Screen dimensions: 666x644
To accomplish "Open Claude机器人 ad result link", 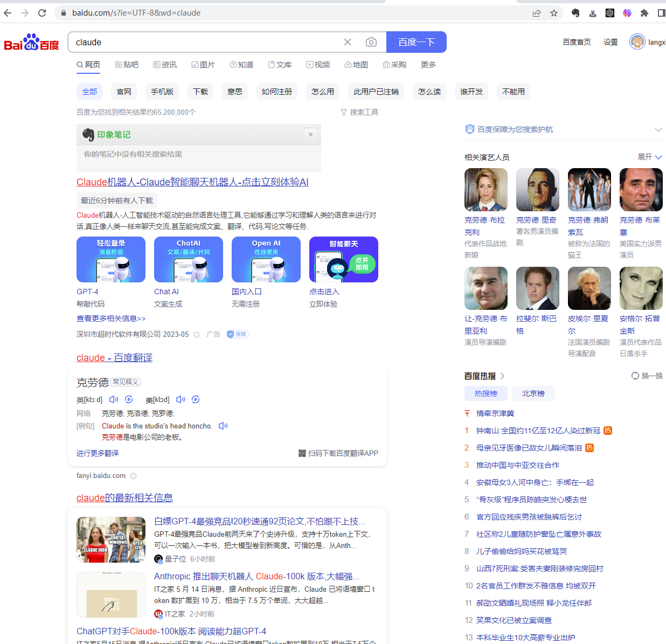I will (192, 182).
